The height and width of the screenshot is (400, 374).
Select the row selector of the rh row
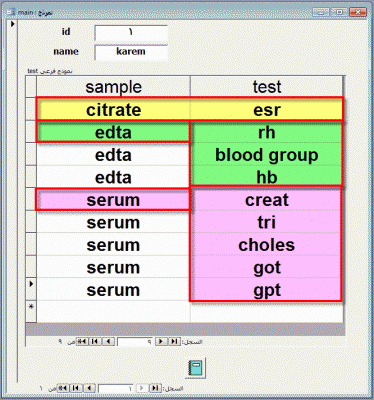31,132
